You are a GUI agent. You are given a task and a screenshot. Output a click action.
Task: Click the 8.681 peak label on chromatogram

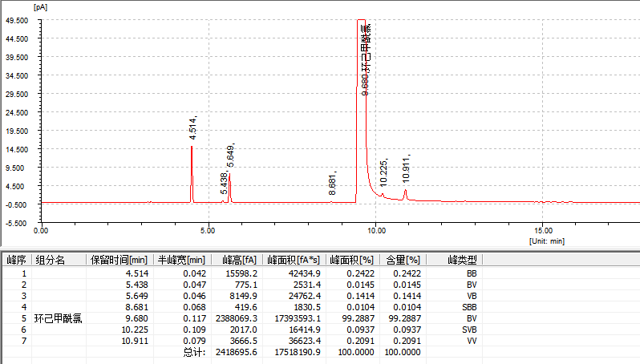(x=332, y=183)
